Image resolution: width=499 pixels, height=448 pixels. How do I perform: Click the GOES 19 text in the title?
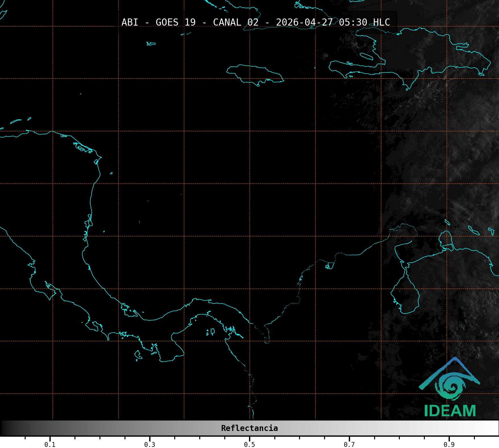pyautogui.click(x=175, y=22)
